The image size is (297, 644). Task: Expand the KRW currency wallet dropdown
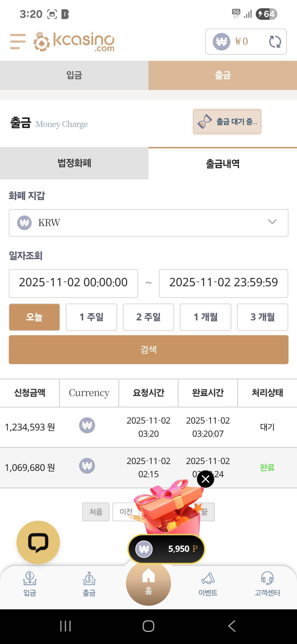(148, 222)
